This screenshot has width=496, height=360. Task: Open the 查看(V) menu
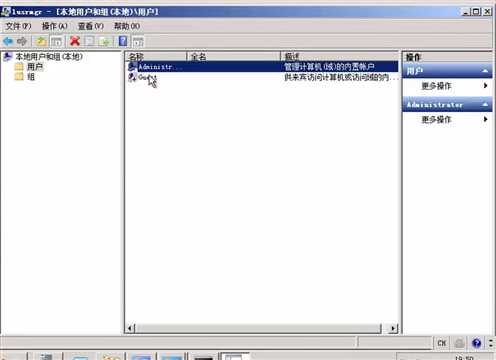click(x=91, y=26)
